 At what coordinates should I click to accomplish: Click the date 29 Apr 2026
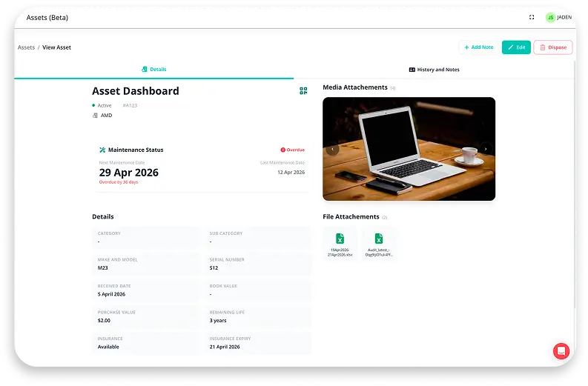pyautogui.click(x=128, y=173)
